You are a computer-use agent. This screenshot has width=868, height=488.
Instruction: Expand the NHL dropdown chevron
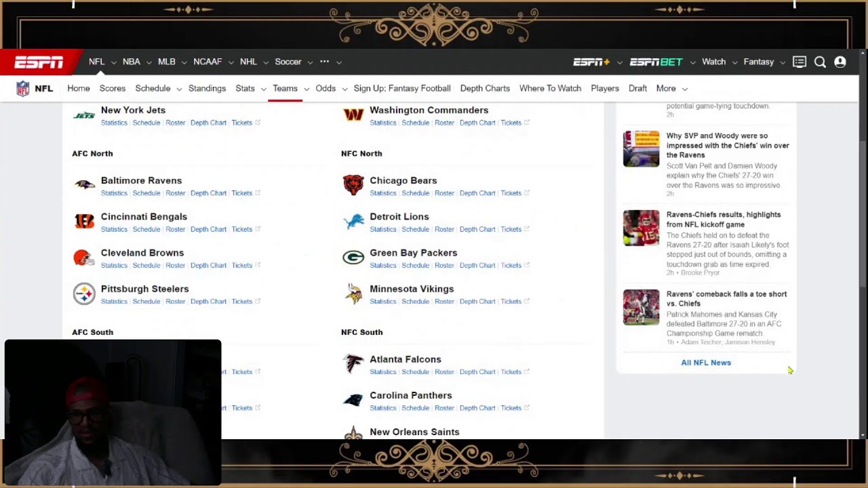coord(266,62)
